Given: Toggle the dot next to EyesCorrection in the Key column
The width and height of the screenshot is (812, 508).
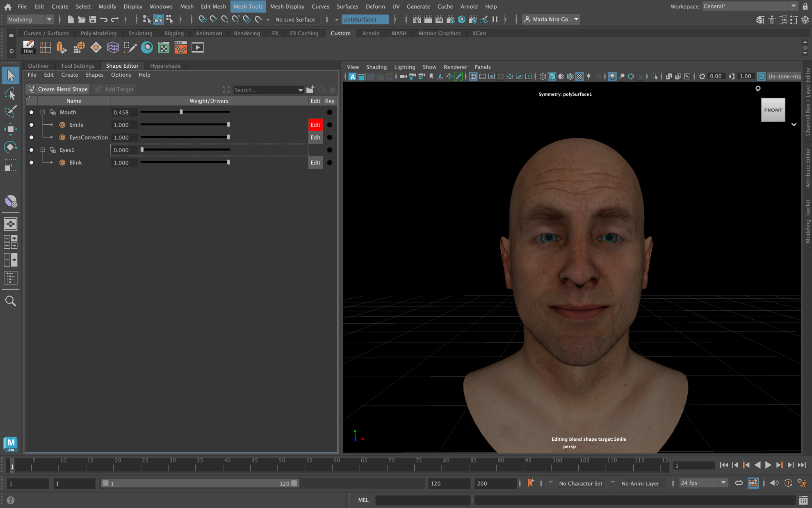Looking at the screenshot, I should tap(330, 137).
